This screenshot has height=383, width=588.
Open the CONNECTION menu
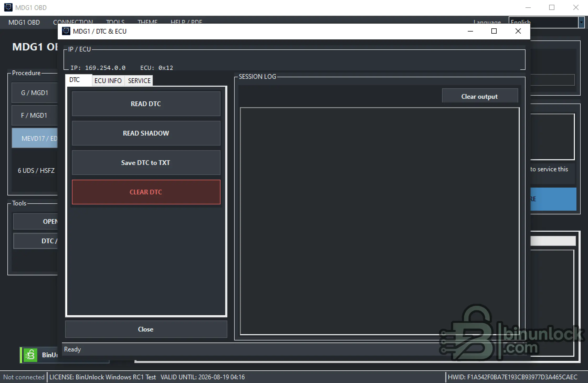[x=73, y=22]
